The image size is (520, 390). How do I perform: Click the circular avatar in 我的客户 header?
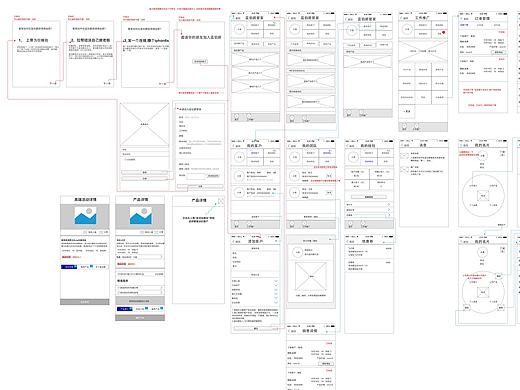click(x=239, y=157)
